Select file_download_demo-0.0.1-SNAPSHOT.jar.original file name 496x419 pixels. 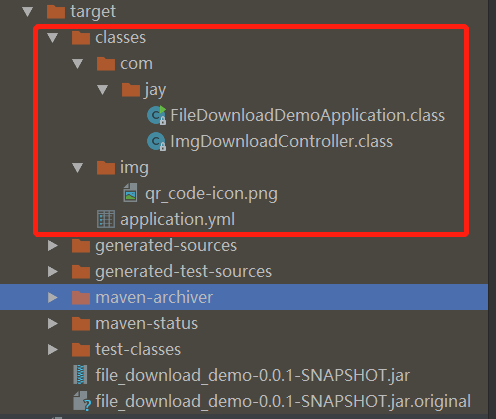pyautogui.click(x=283, y=402)
